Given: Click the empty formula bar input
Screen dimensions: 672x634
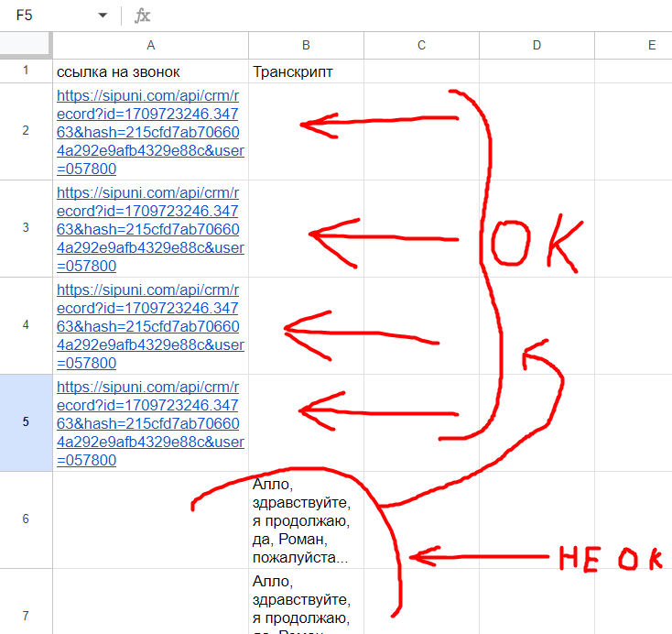Looking at the screenshot, I should tap(411, 16).
